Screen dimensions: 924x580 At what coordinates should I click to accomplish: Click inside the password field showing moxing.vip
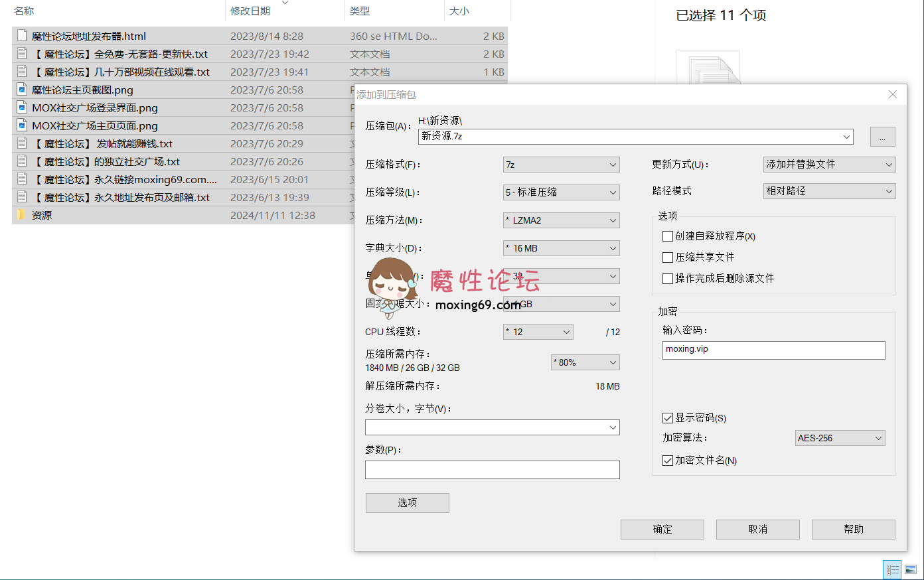click(x=773, y=350)
